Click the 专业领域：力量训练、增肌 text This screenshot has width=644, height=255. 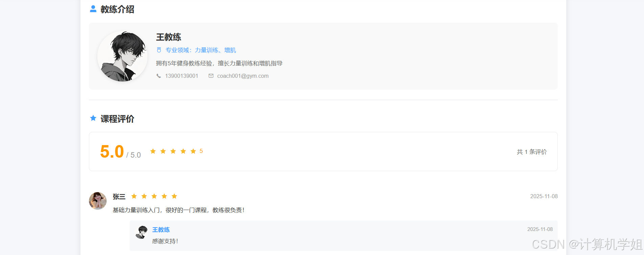click(x=201, y=50)
